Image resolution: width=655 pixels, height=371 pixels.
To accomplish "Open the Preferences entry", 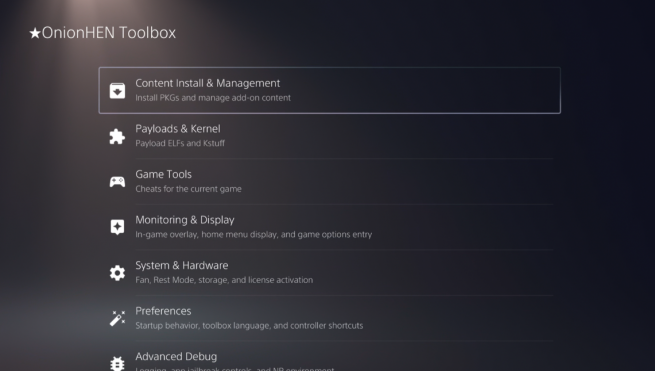I will point(330,318).
